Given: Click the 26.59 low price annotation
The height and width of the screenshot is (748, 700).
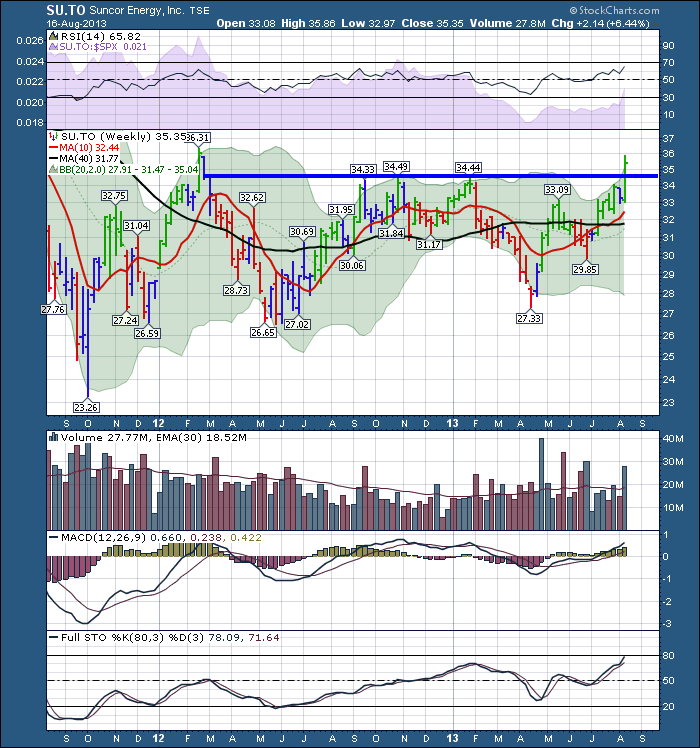Looking at the screenshot, I should [x=147, y=333].
